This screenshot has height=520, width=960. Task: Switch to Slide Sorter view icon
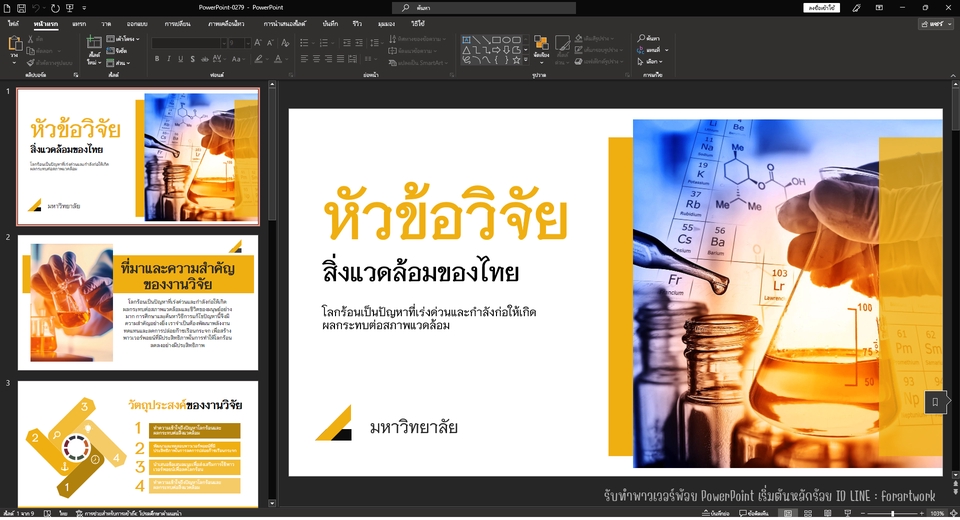[808, 513]
